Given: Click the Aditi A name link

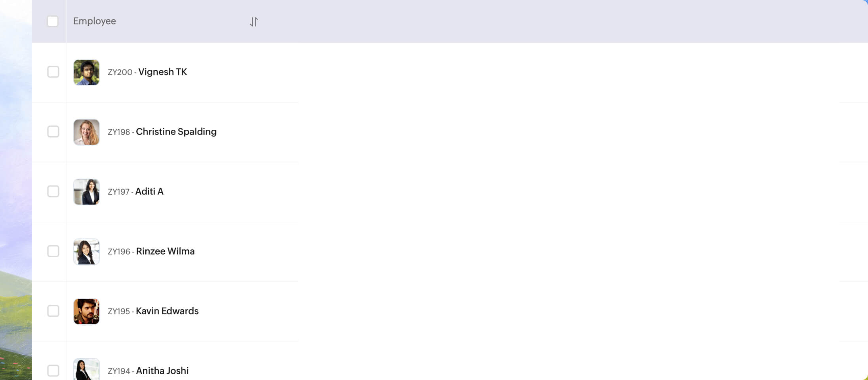Looking at the screenshot, I should click(x=149, y=191).
